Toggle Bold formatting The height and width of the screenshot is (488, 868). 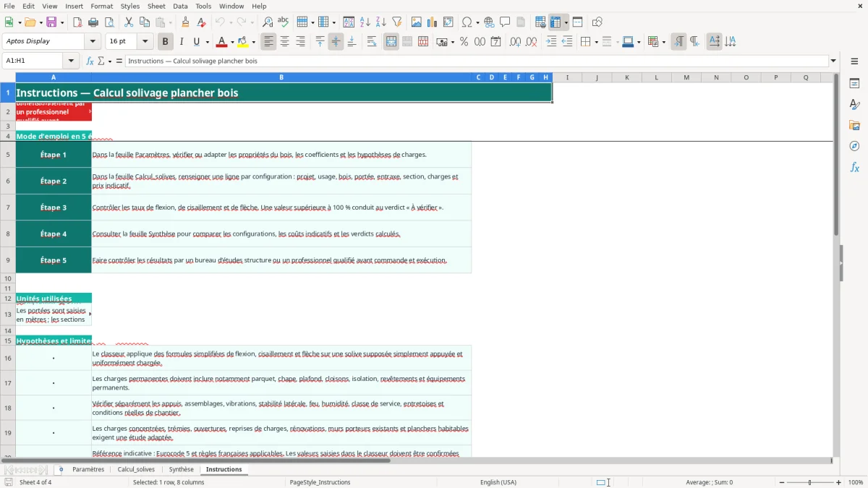pos(165,42)
